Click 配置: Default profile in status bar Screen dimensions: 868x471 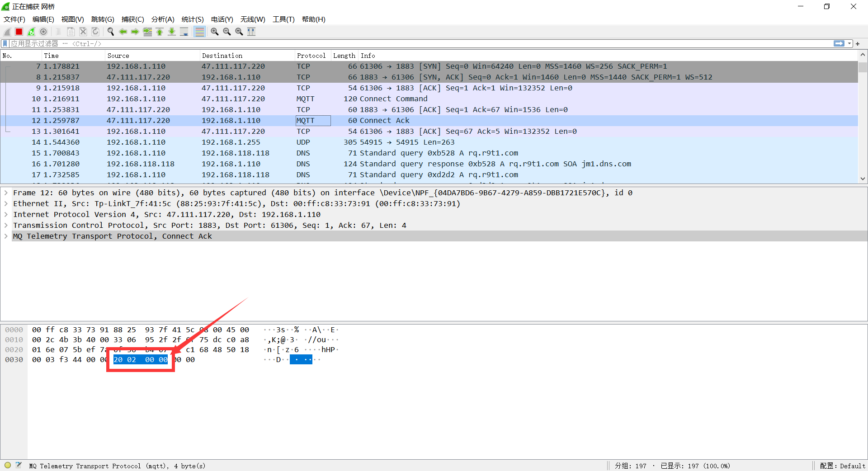click(x=842, y=466)
